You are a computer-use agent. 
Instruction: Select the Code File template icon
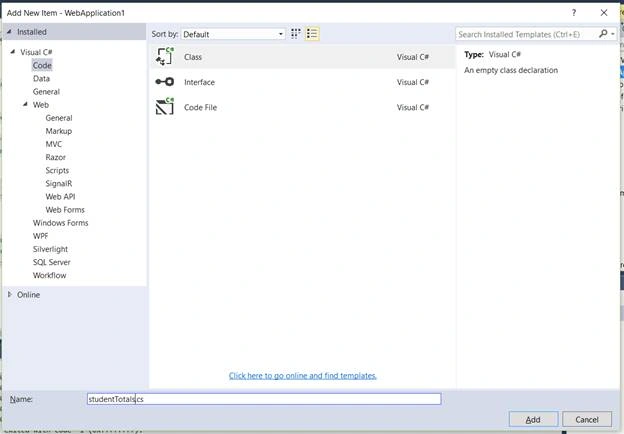click(x=165, y=107)
